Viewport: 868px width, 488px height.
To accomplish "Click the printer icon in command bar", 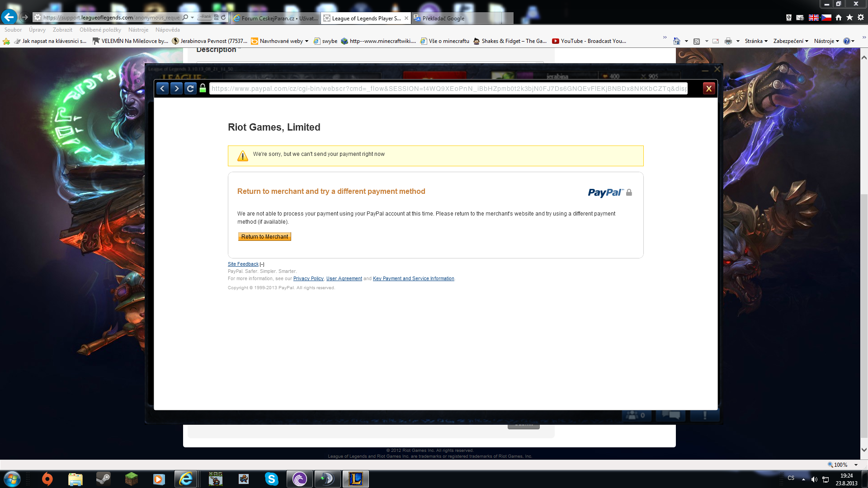I will click(728, 41).
